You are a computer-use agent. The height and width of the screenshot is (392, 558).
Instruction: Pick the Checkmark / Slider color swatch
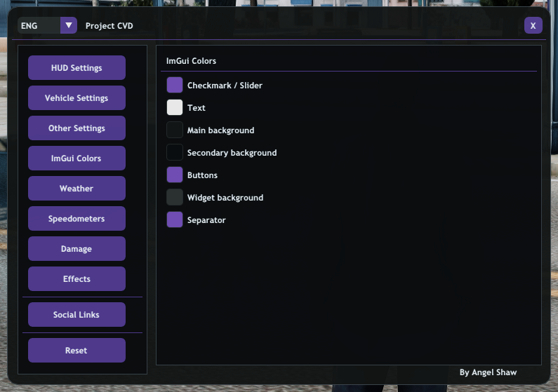pyautogui.click(x=175, y=86)
